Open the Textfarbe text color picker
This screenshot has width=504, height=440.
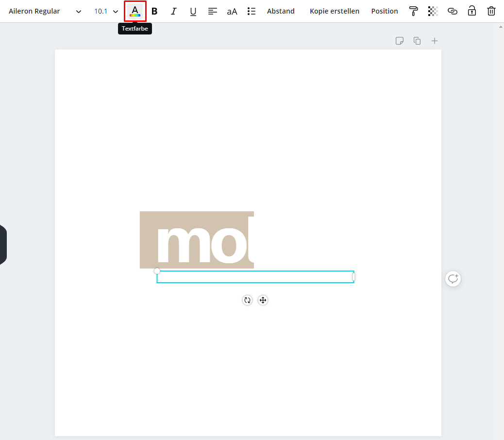pyautogui.click(x=135, y=11)
